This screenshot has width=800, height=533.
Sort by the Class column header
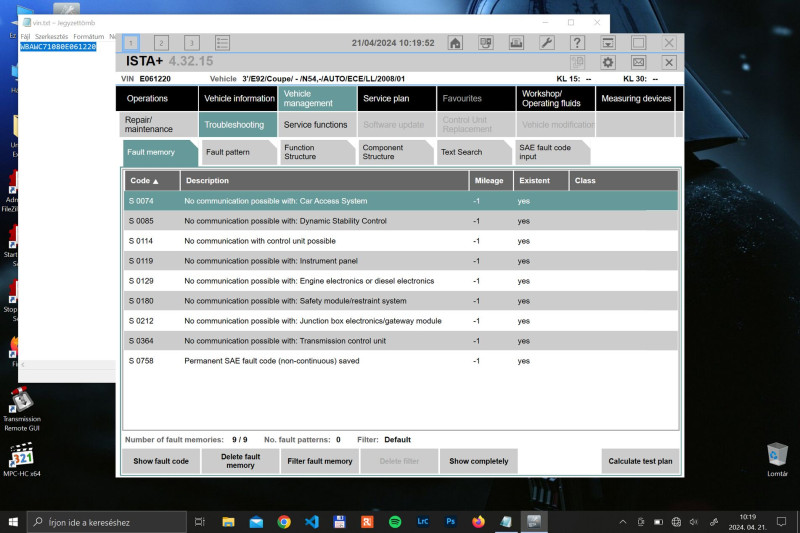[x=623, y=181]
